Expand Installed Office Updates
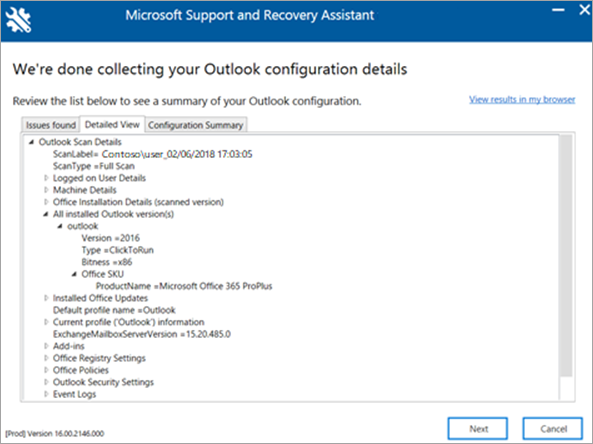The width and height of the screenshot is (593, 444). click(x=46, y=298)
